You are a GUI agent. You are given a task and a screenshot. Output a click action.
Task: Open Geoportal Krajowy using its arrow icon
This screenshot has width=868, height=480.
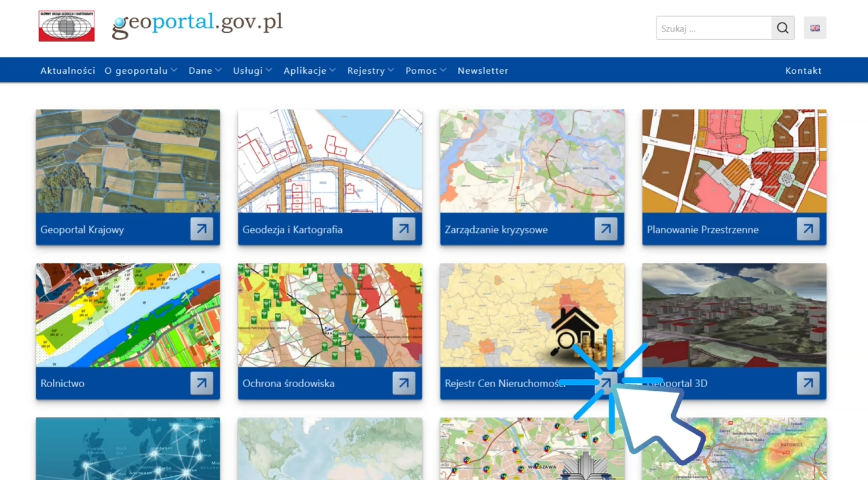click(x=202, y=229)
